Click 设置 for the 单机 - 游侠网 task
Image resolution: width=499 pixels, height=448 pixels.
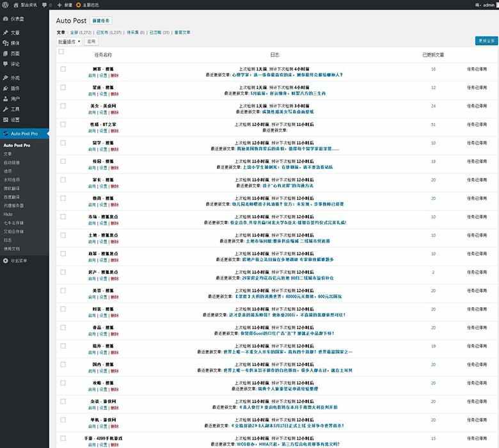pyautogui.click(x=103, y=426)
